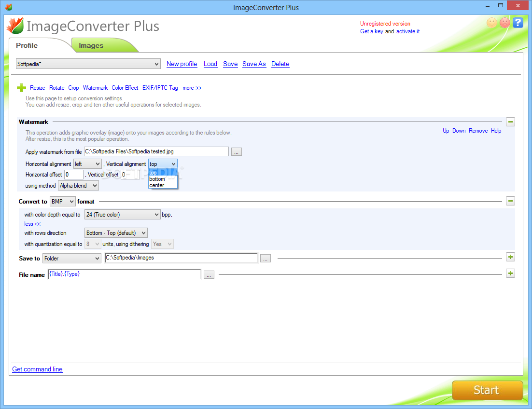
Task: Open Watermark Help link
Action: point(496,130)
